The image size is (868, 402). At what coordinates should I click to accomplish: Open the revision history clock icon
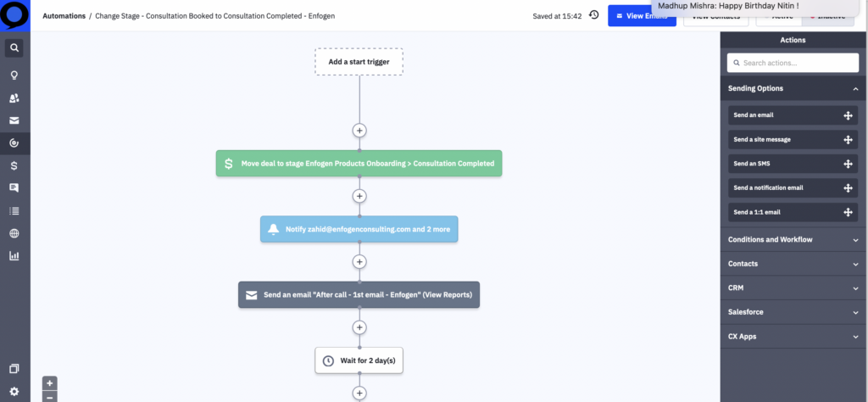tap(594, 15)
